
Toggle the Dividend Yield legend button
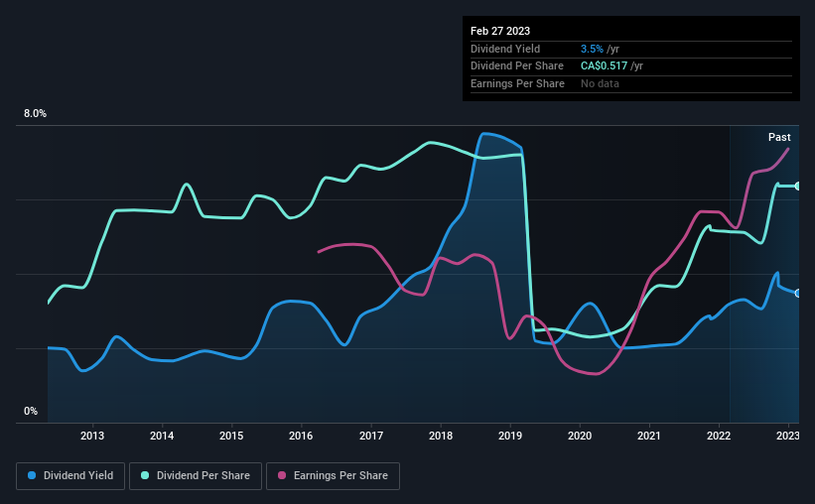coord(70,476)
